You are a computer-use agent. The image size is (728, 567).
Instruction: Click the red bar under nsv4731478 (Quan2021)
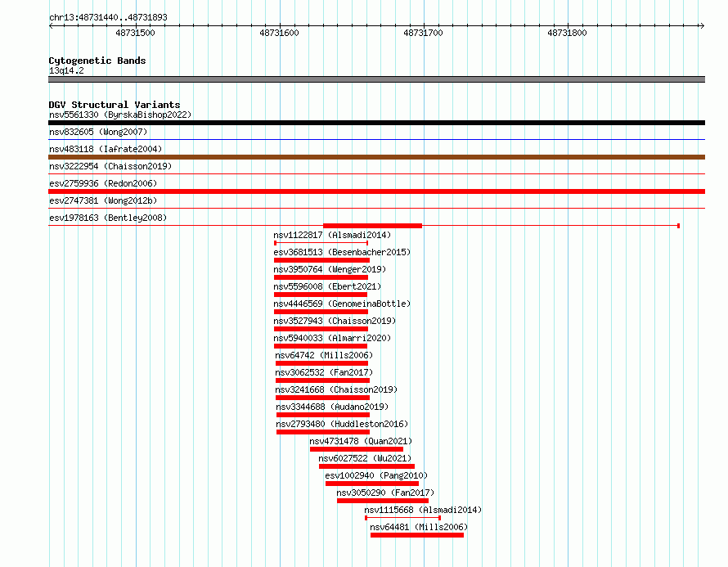357,449
